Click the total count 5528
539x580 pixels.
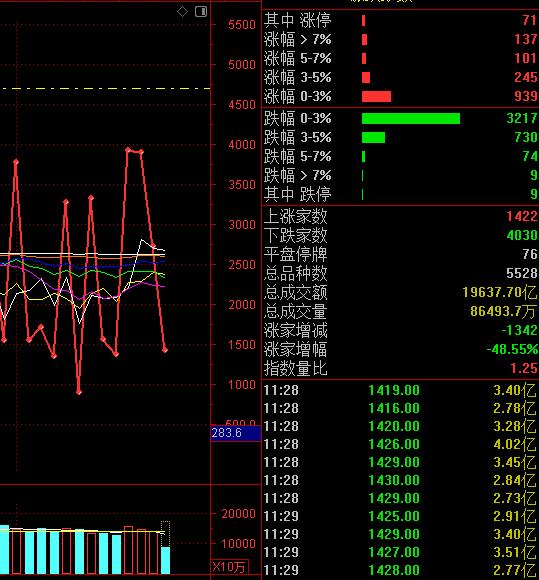[522, 273]
